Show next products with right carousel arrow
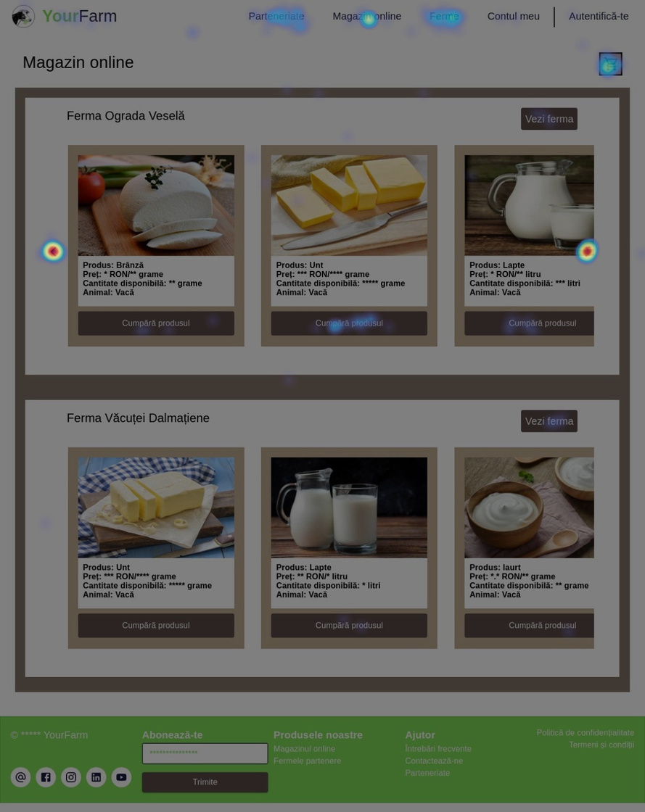The height and width of the screenshot is (812, 645). 587,251
